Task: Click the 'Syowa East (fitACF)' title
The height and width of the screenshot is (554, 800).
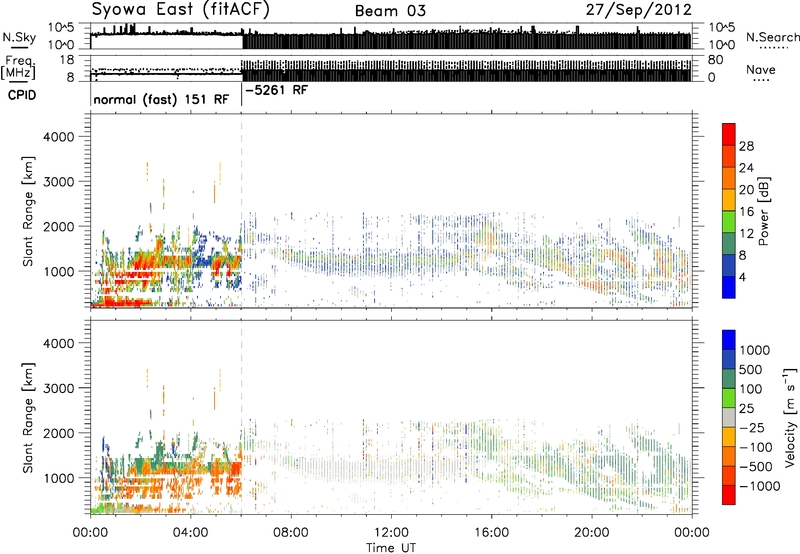Action: pos(180,9)
